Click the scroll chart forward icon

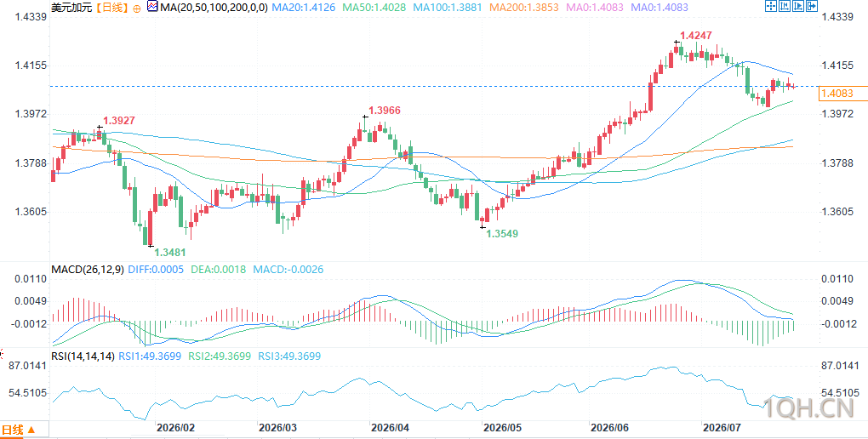click(798, 6)
